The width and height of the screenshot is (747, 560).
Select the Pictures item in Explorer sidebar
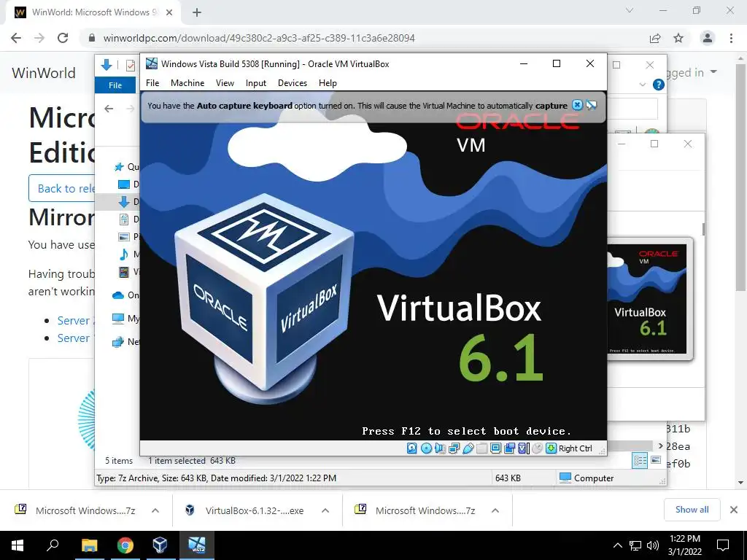(124, 237)
